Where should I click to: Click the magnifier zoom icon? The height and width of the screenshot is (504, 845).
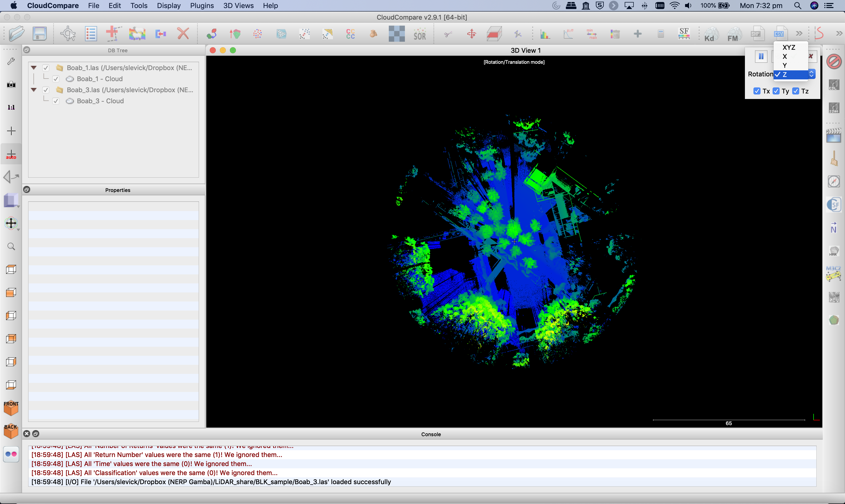[x=11, y=246]
